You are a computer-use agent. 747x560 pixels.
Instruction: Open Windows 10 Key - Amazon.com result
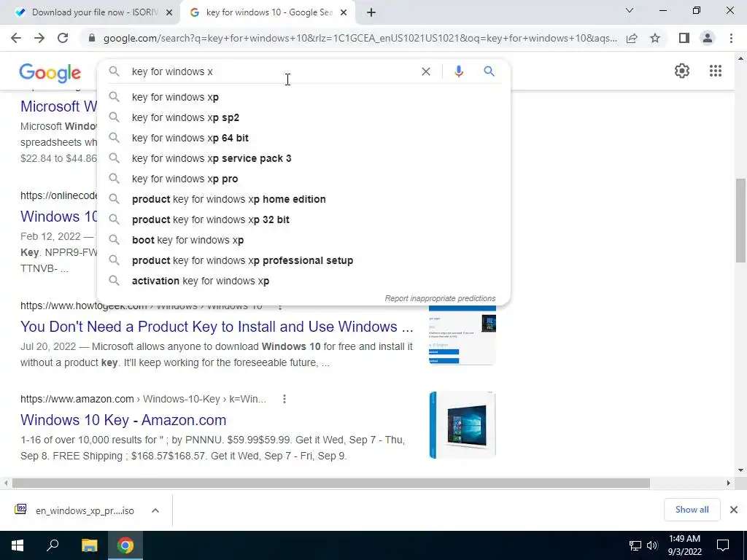point(123,420)
